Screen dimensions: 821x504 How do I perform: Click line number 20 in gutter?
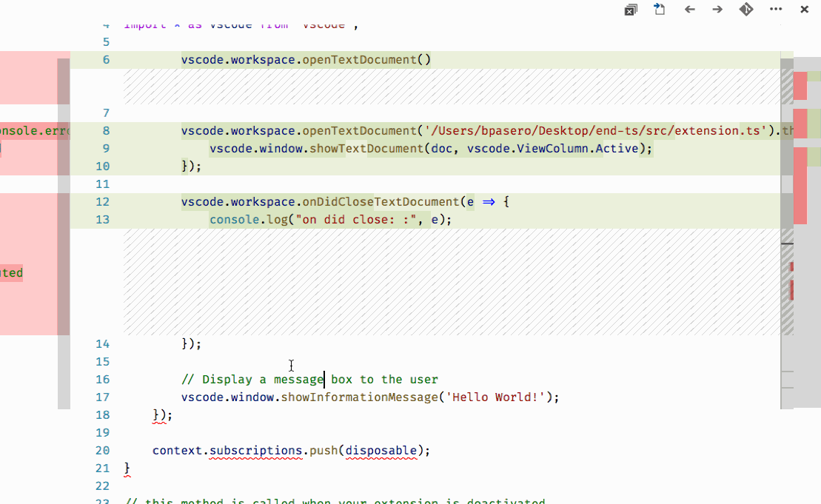[x=102, y=451]
